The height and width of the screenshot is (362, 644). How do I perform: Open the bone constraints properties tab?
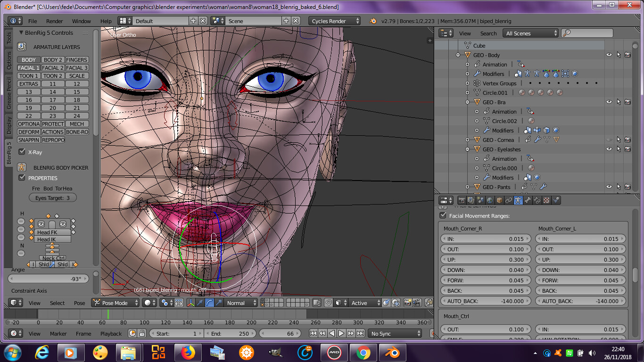[x=537, y=200]
